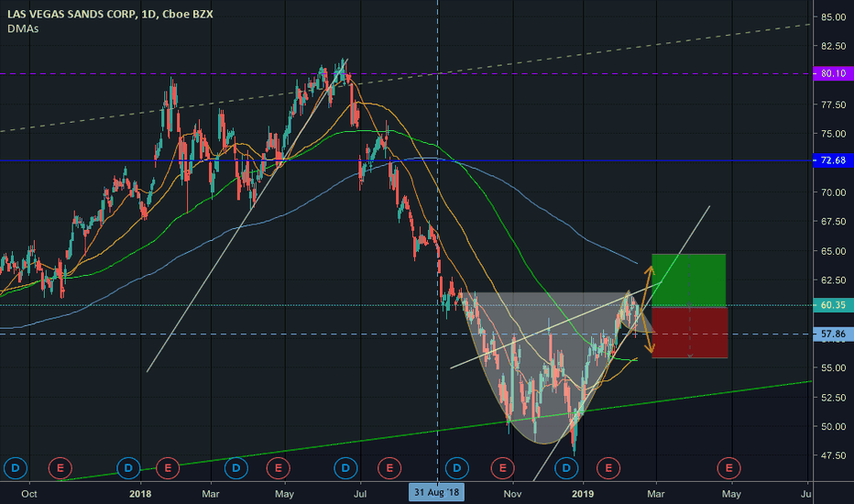
Task: Click the Oct time axis label
Action: coord(29,494)
